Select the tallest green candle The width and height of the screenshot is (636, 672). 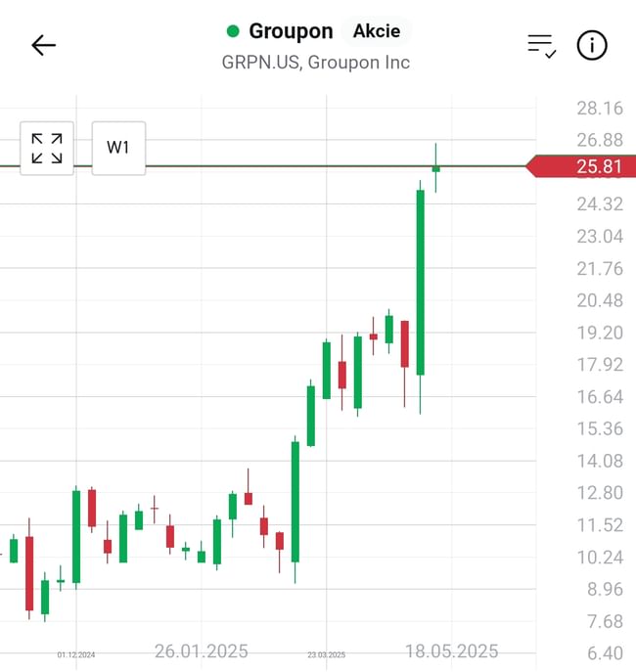(x=421, y=282)
